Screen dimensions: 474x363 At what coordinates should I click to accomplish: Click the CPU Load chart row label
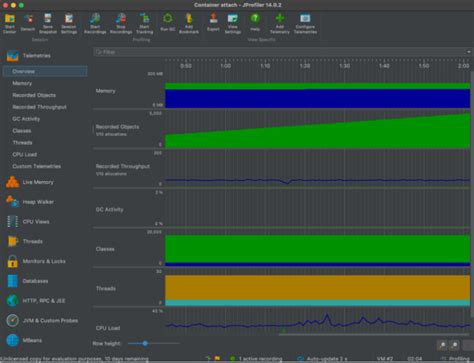pyautogui.click(x=108, y=328)
